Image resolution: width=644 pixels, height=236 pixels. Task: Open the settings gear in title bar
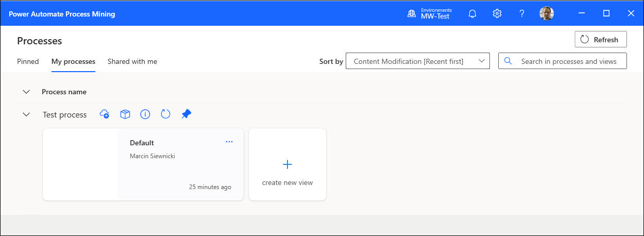497,14
